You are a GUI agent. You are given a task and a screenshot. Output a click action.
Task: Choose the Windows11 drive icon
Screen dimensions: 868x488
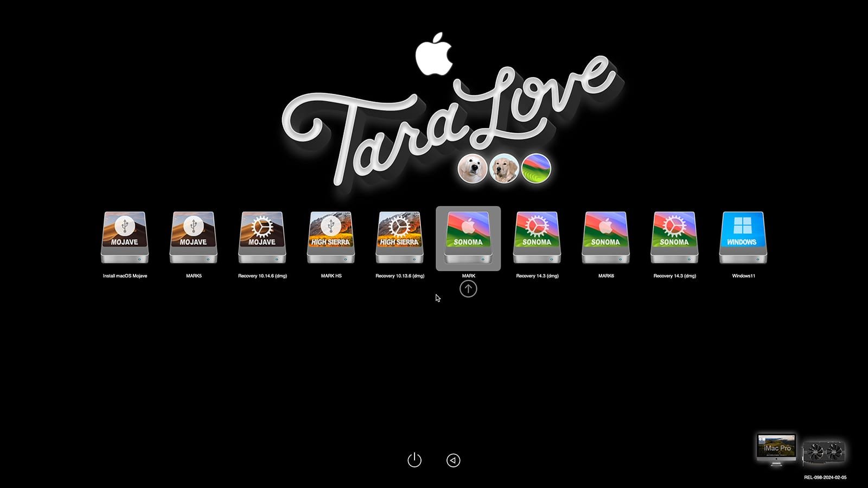pos(743,237)
